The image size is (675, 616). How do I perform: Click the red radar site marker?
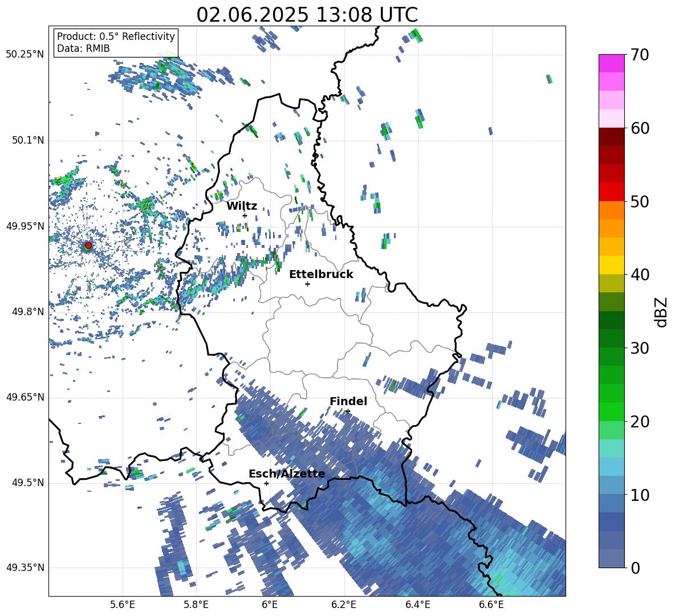point(88,245)
